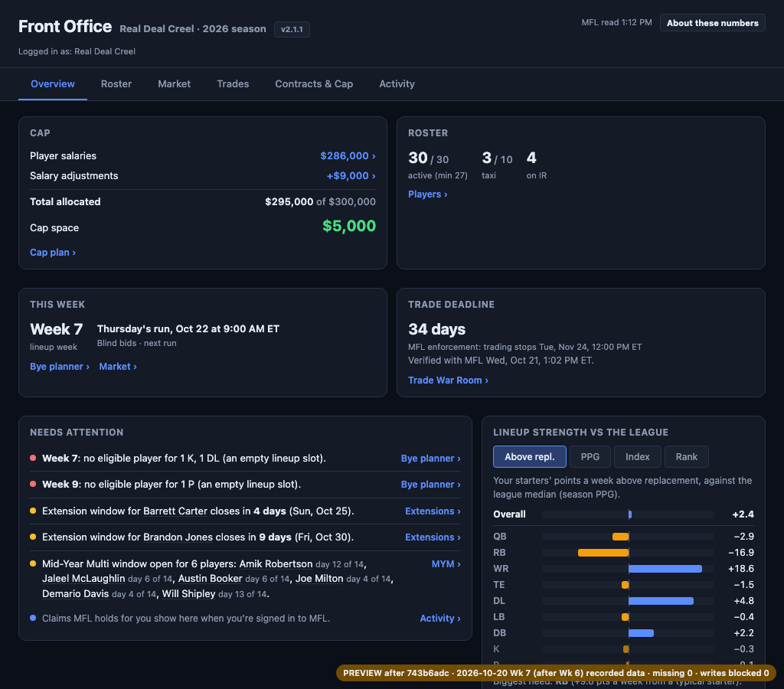This screenshot has height=689, width=784.
Task: Click the Brandon Jones player name
Action: [178, 537]
